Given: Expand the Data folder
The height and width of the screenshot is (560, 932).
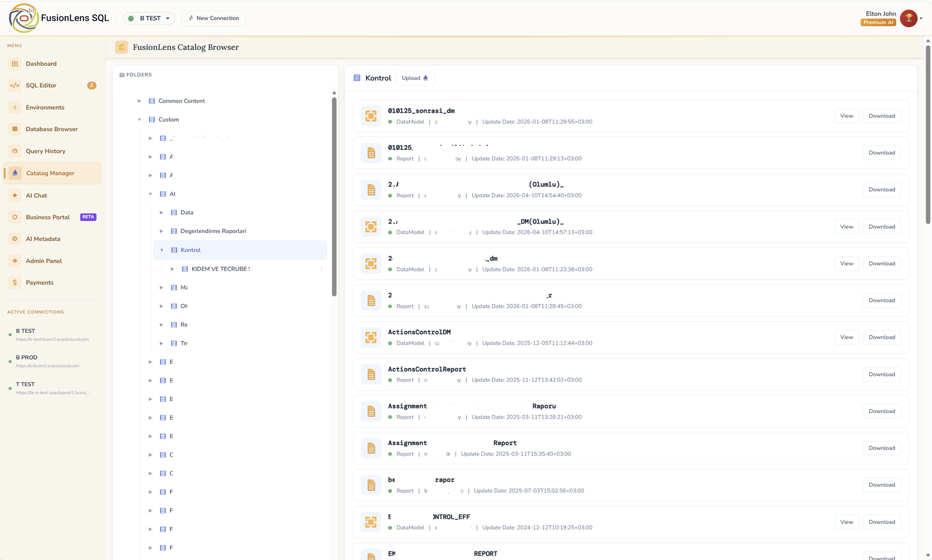Looking at the screenshot, I should (x=162, y=212).
